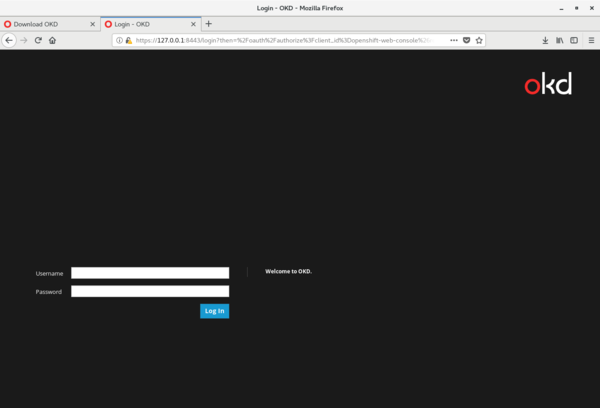Show site information icon in address bar
The width and height of the screenshot is (600, 408).
pyautogui.click(x=119, y=40)
